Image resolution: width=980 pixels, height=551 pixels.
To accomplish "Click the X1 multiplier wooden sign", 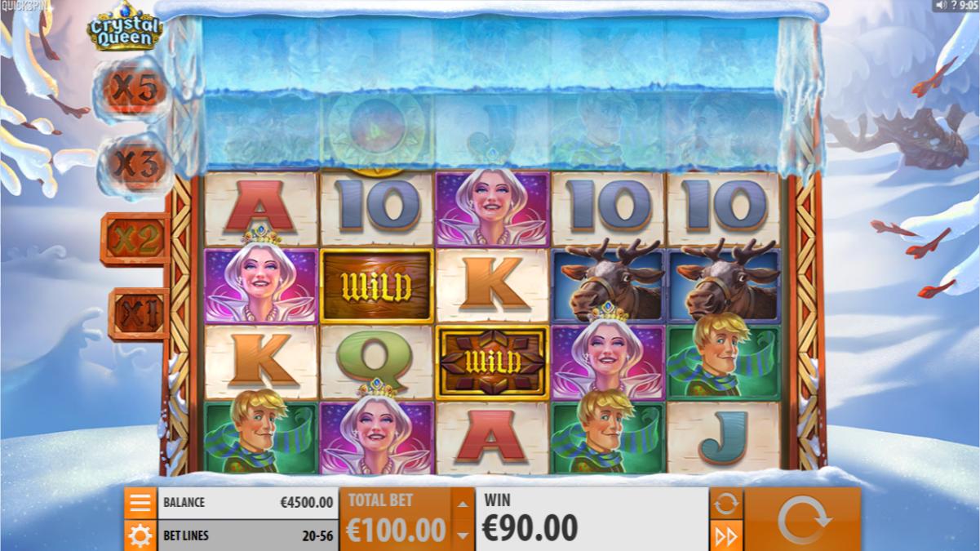I will pyautogui.click(x=138, y=313).
